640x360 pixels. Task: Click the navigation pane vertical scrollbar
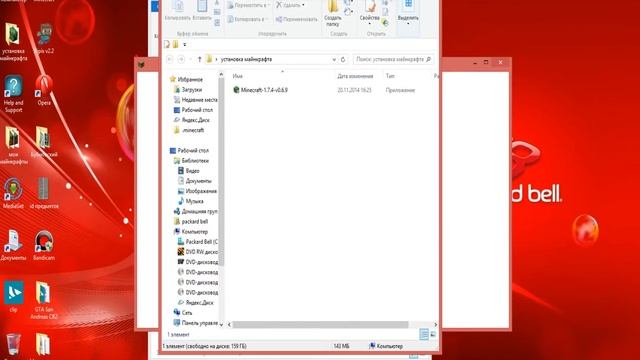click(x=221, y=171)
